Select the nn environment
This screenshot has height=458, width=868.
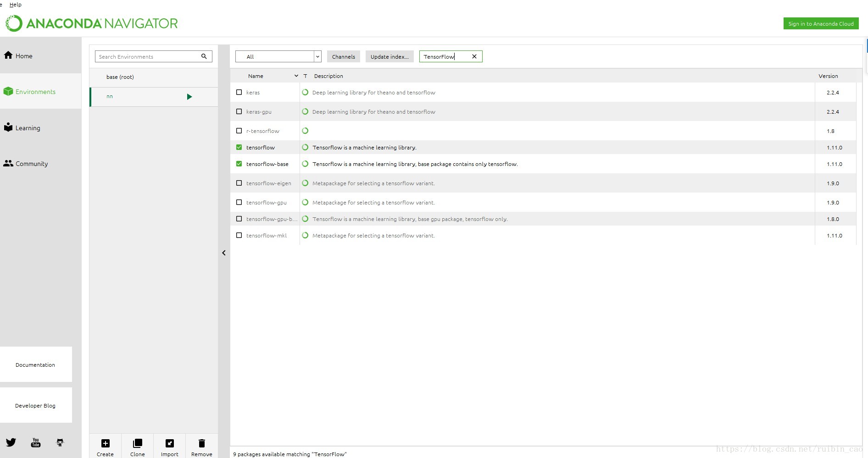[x=154, y=97]
